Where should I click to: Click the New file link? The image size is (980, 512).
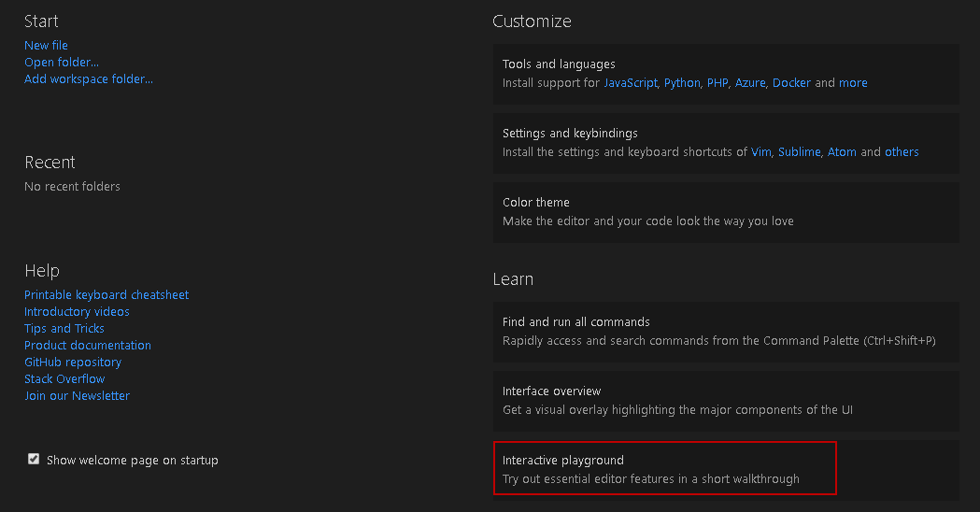click(x=46, y=45)
